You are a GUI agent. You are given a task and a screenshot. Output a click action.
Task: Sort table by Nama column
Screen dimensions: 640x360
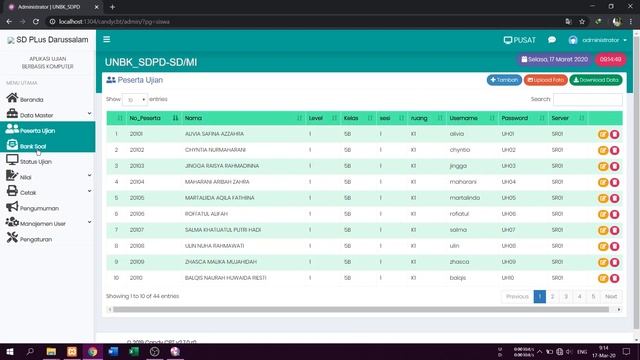pos(243,118)
